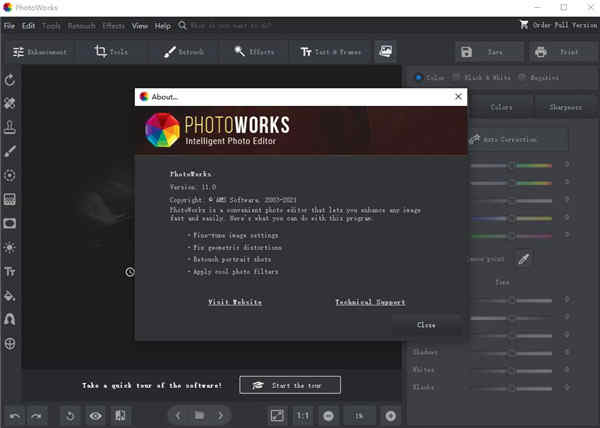
Task: Click the crosshair globe icon in left sidebar
Action: (x=10, y=343)
